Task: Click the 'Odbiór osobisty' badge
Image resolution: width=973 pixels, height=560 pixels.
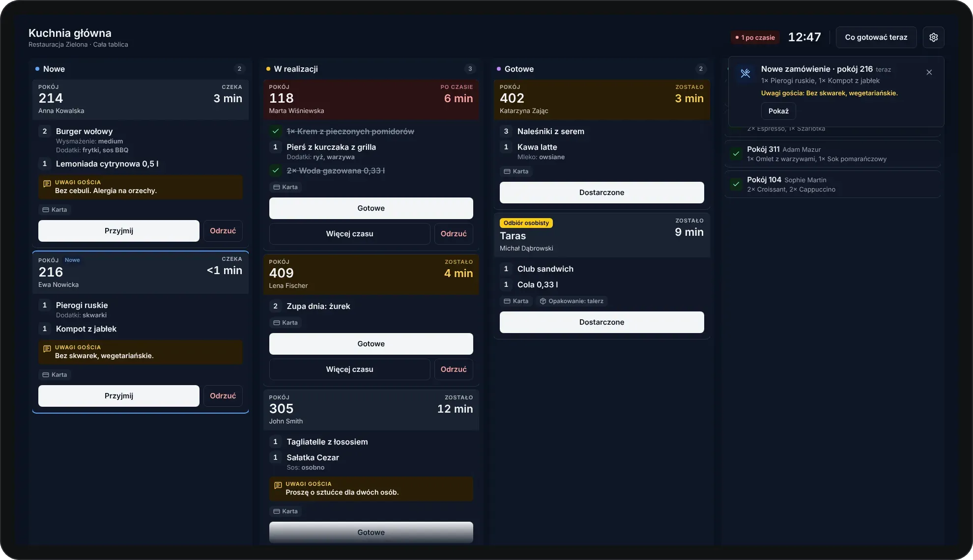Action: (x=526, y=223)
